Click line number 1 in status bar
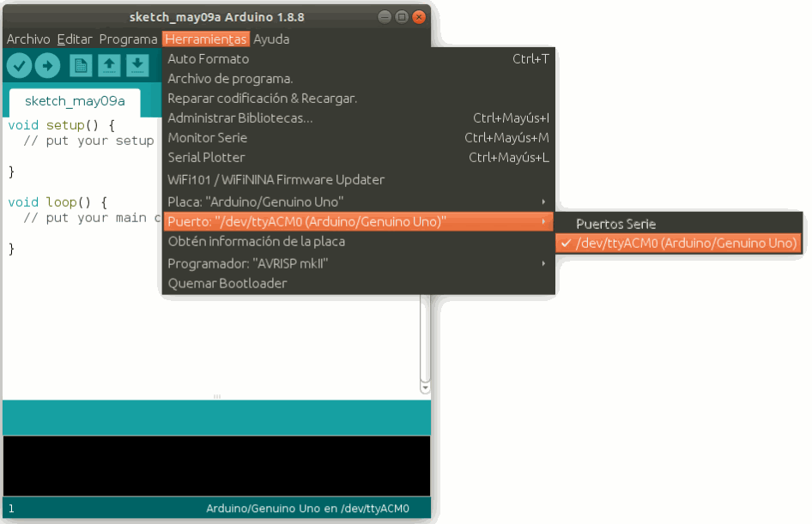 (11, 509)
